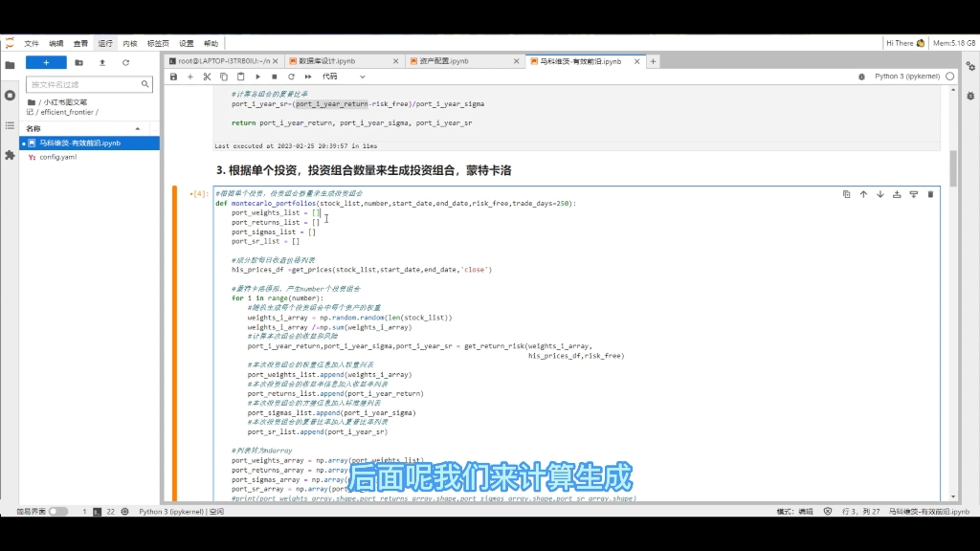Viewport: 980px width, 551px height.
Task: Cut selected cells with the scissors icon
Action: tap(208, 77)
